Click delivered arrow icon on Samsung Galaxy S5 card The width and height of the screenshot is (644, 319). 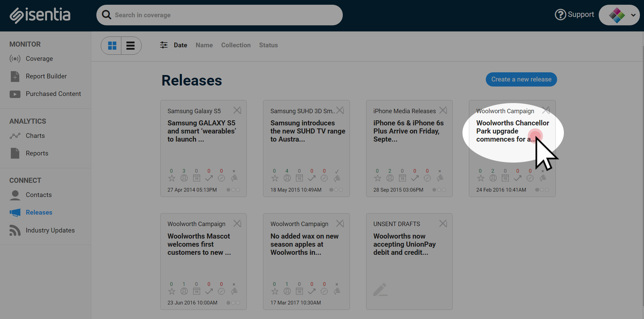pos(209,178)
